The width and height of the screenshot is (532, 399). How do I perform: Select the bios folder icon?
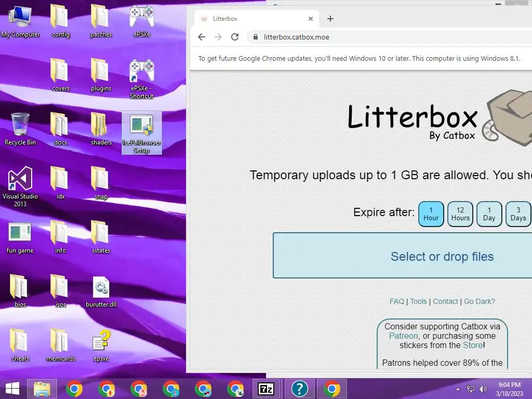[20, 291]
